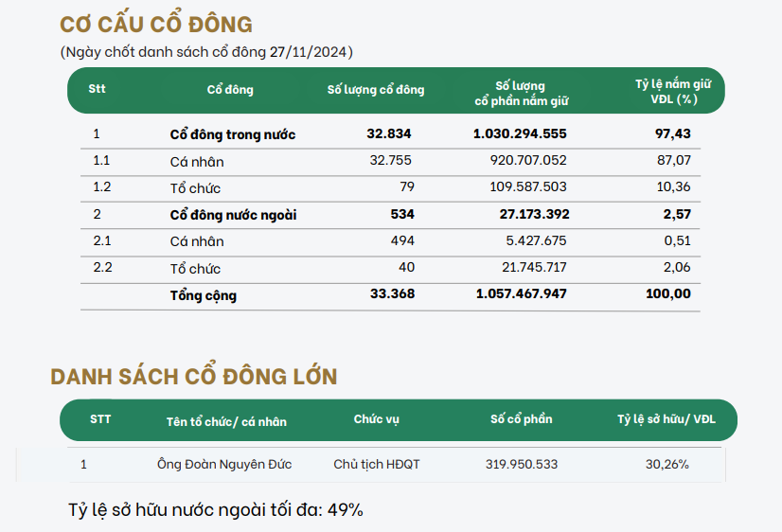Click the row number '1.1'
This screenshot has height=532, width=782.
coord(101,160)
